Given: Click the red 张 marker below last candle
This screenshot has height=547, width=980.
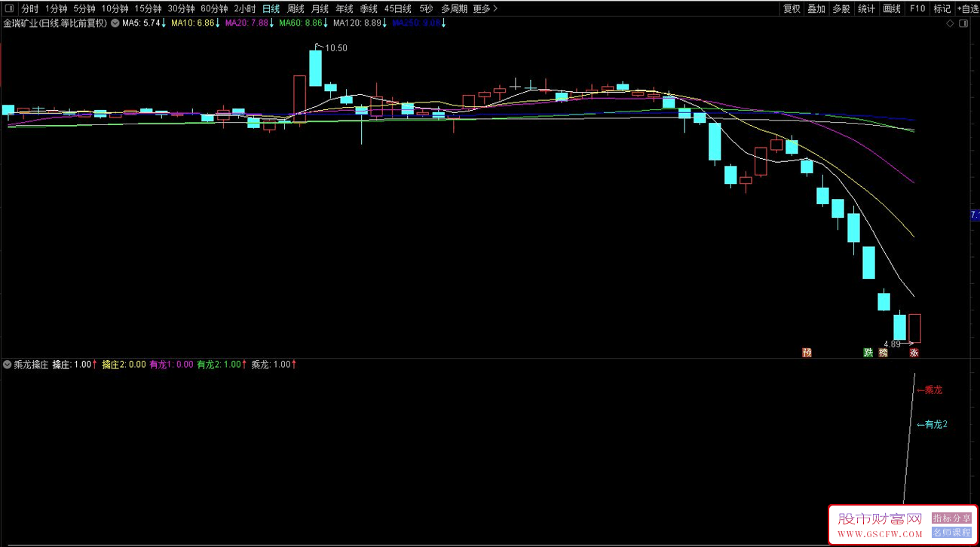Looking at the screenshot, I should (914, 352).
